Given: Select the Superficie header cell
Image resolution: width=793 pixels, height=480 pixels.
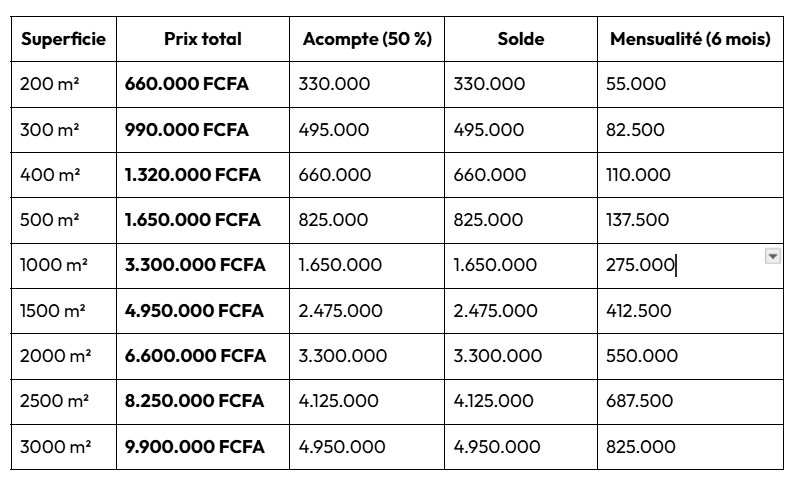Looking at the screenshot, I should click(64, 39).
